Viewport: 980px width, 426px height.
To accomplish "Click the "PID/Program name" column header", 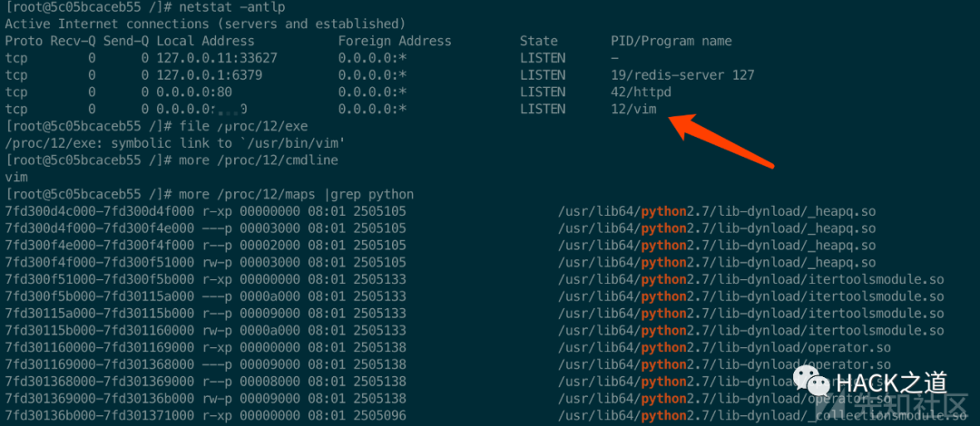I will click(x=671, y=41).
